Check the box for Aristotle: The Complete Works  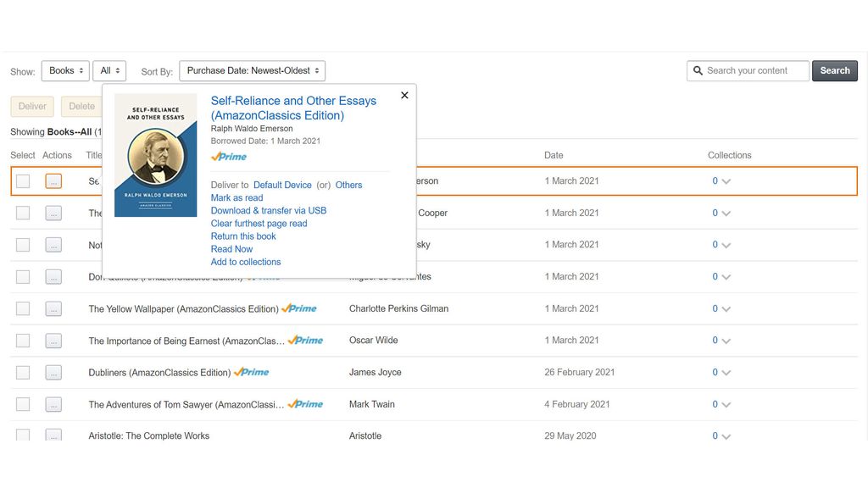22,435
